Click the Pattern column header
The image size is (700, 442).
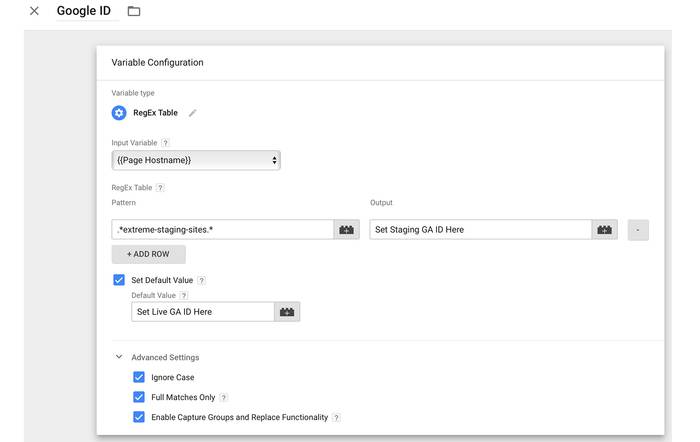[x=124, y=203]
